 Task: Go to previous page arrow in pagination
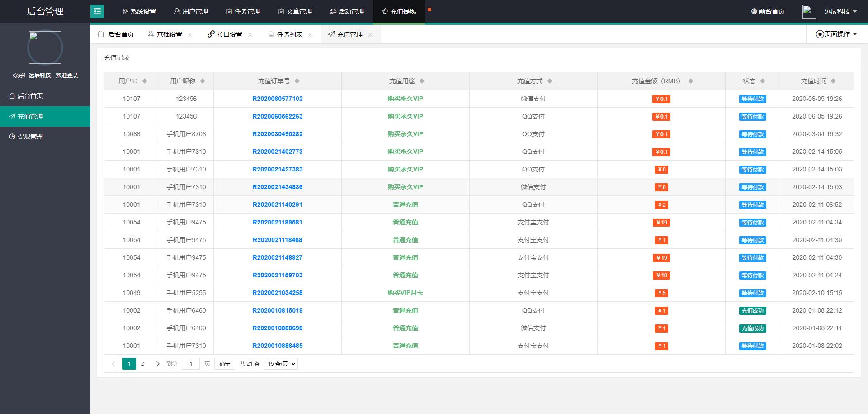[113, 364]
